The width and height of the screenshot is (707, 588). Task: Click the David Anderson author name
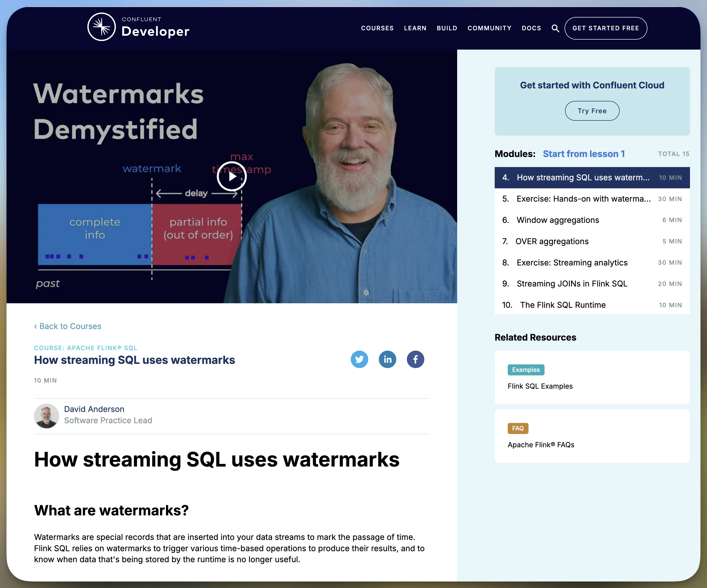(x=94, y=409)
